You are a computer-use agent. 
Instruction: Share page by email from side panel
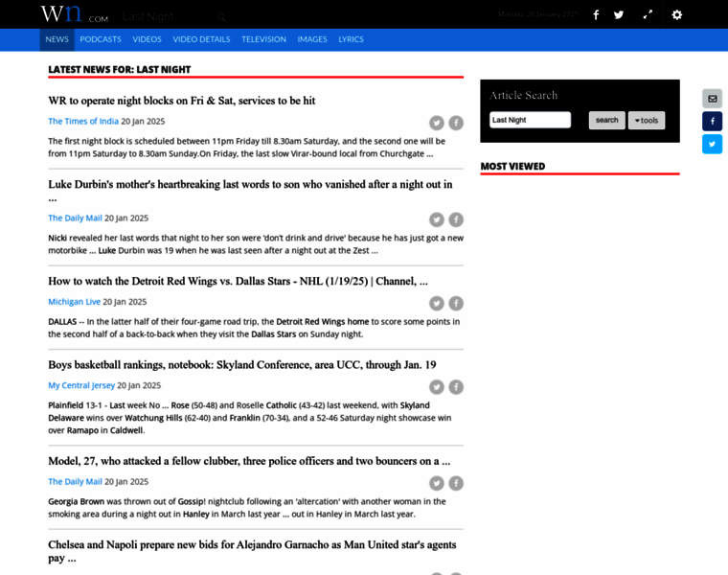pos(712,99)
